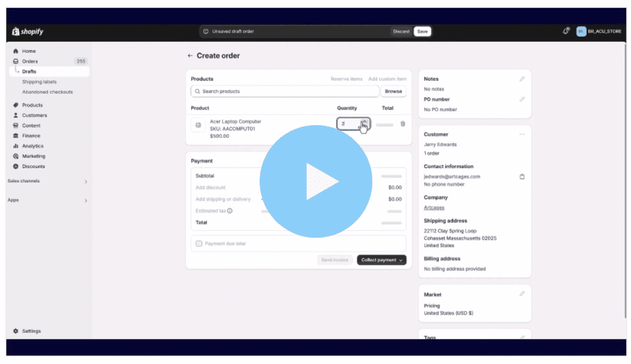The image size is (631, 364).
Task: Edit Notes using the pencil icon
Action: (x=522, y=79)
